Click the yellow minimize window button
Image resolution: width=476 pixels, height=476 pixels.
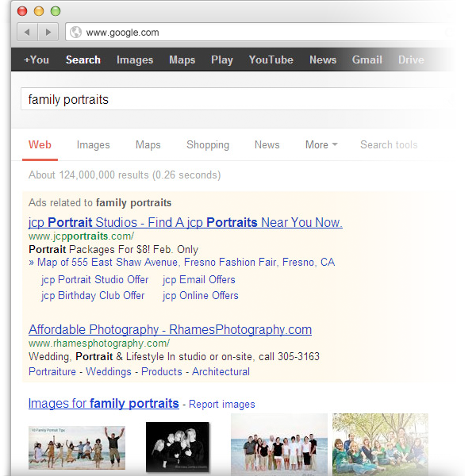[x=39, y=11]
